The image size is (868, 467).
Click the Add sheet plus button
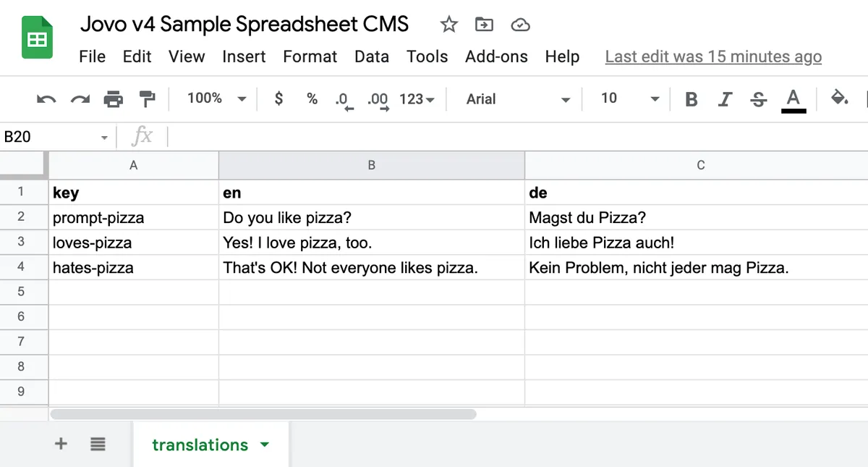(x=61, y=444)
